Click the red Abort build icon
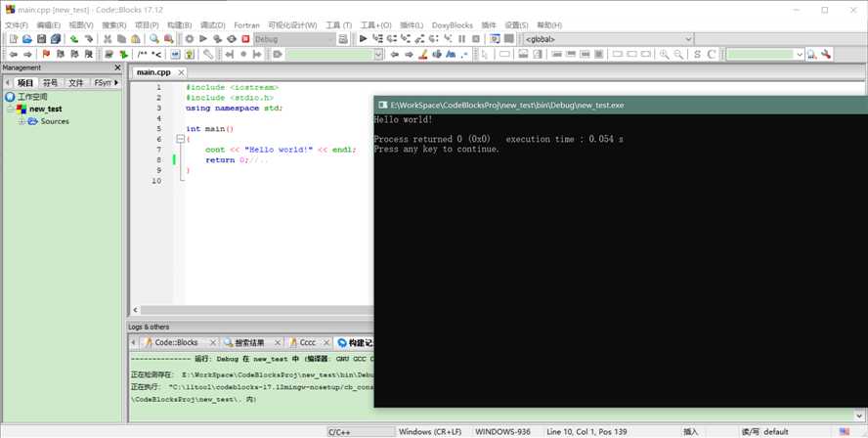 coord(245,39)
